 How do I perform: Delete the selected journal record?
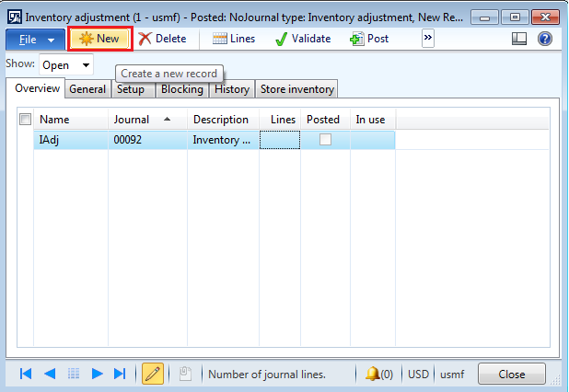162,39
